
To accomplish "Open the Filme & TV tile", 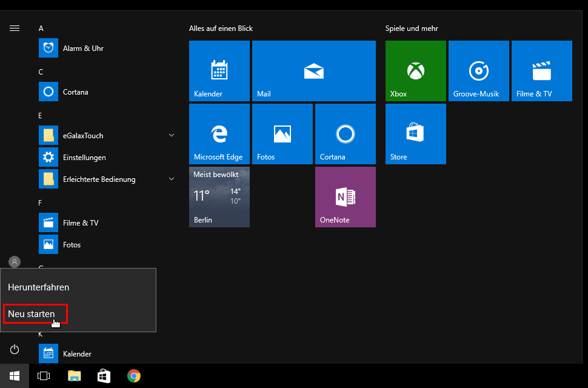I will (542, 71).
